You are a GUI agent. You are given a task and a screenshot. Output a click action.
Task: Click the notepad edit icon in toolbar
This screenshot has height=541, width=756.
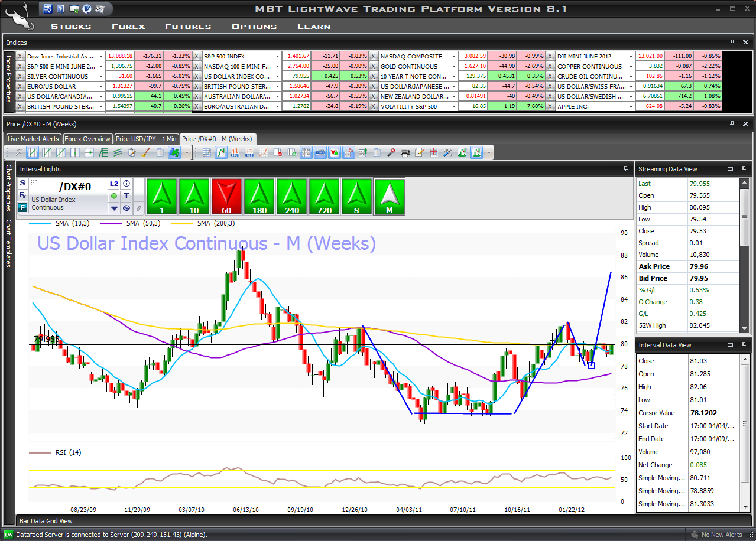pyautogui.click(x=419, y=152)
